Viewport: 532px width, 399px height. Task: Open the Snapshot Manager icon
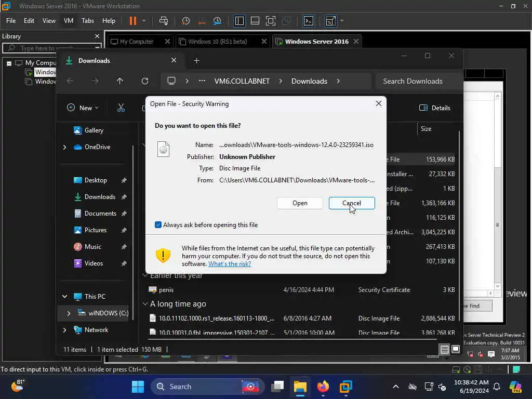218,21
